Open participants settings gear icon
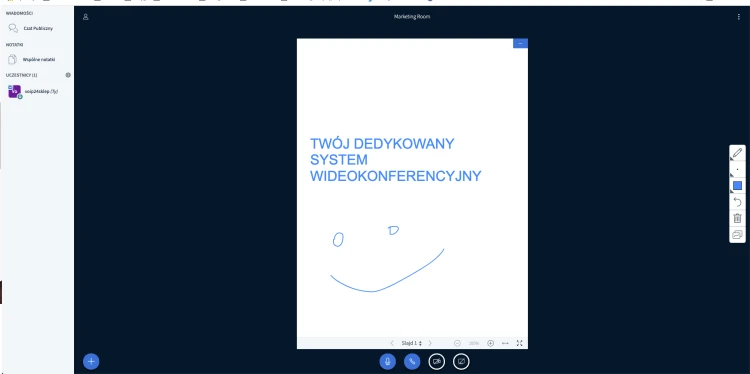 68,75
